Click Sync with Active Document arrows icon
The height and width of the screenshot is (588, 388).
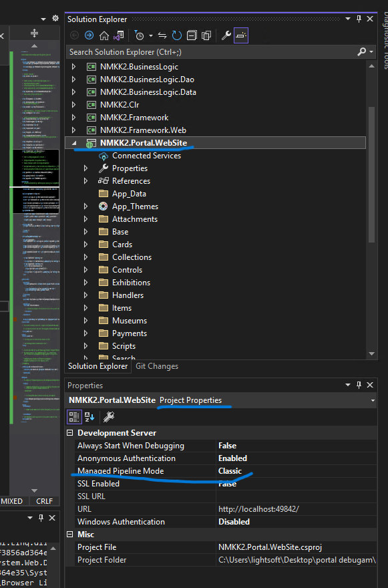(x=162, y=35)
